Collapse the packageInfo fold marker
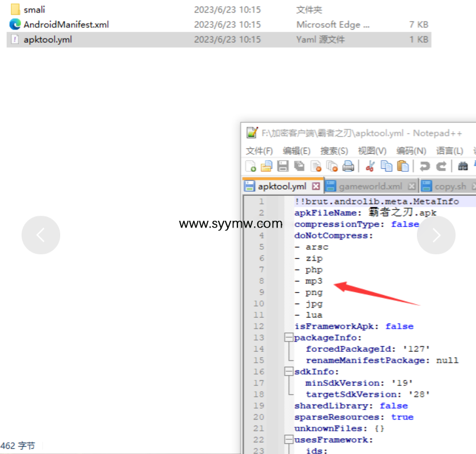Viewport: 476px width, 454px height. pos(289,338)
